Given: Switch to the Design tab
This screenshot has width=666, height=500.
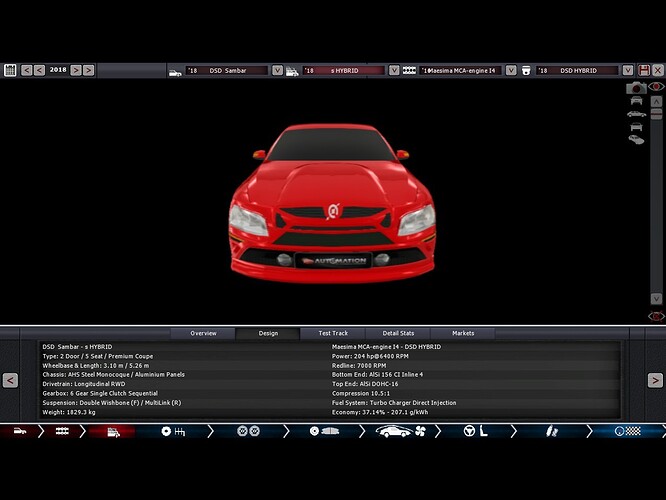Looking at the screenshot, I should tap(268, 333).
